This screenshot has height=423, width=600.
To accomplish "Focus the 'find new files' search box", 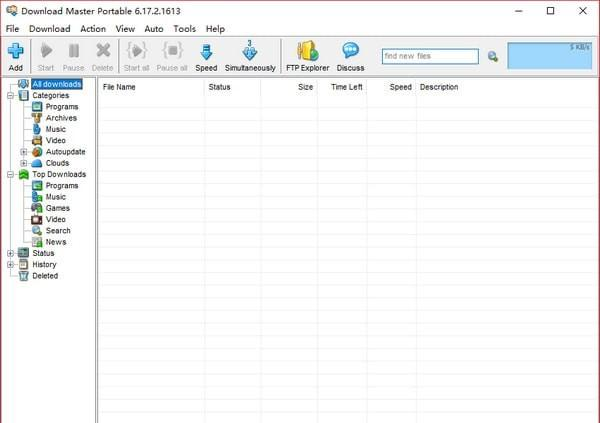I will [430, 56].
